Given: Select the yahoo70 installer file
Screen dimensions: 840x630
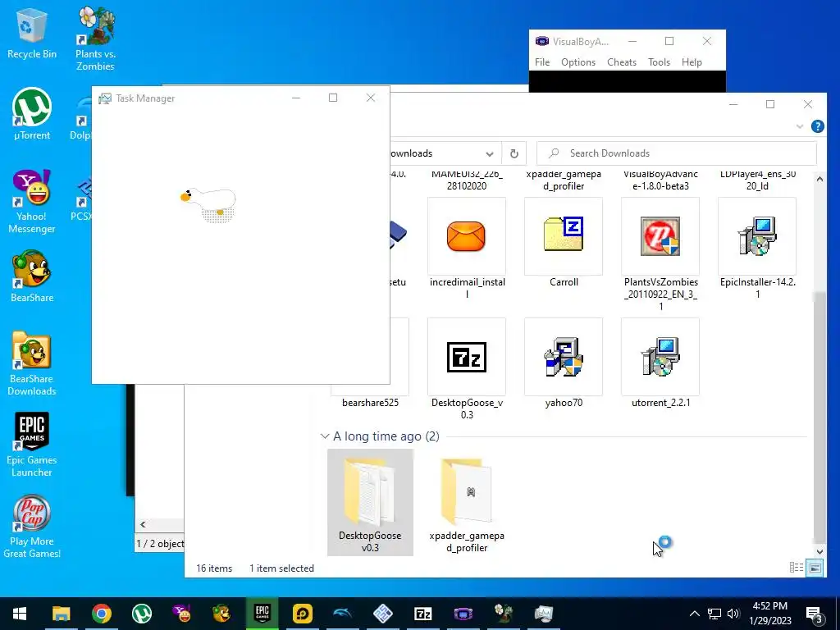Looking at the screenshot, I should click(564, 364).
